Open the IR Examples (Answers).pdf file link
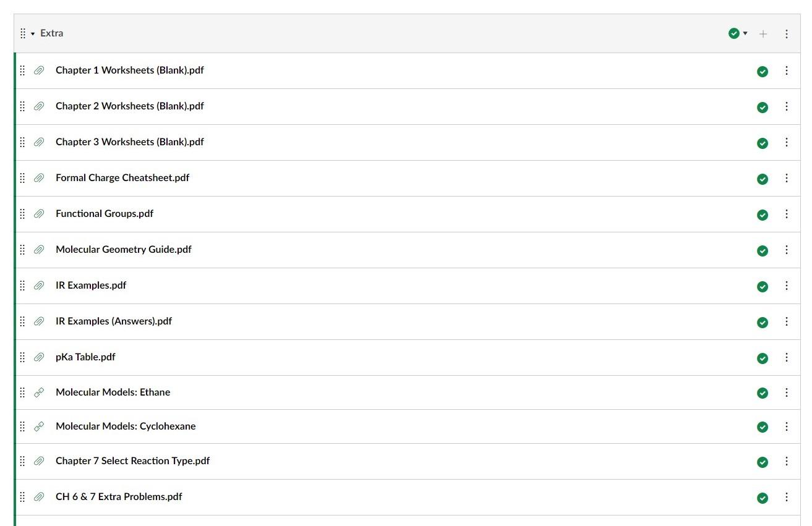The width and height of the screenshot is (812, 526). coord(114,321)
